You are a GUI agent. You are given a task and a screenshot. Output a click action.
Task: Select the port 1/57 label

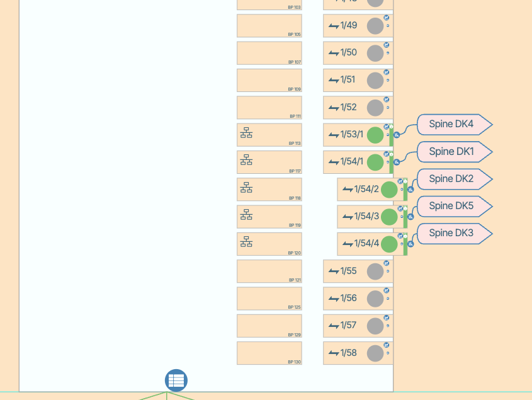[348, 326]
